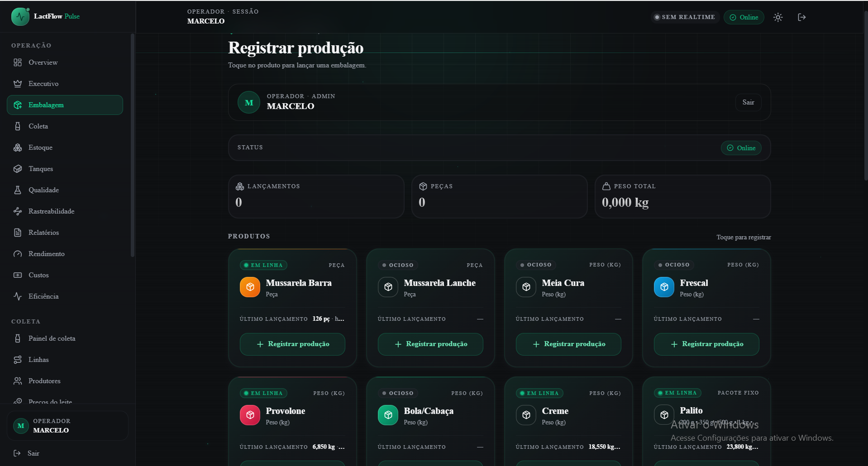Click the SEM REALTIME indicator
868x466 pixels.
685,17
